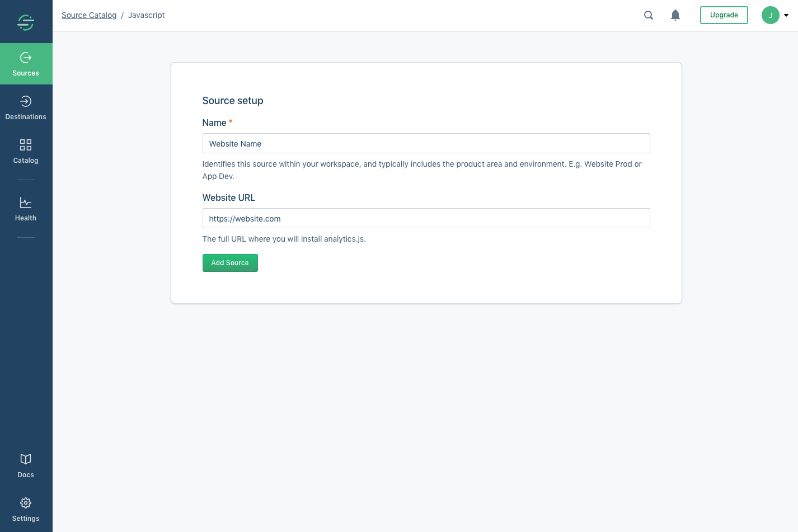Expand the account dropdown arrow
Viewport: 798px width, 532px height.
click(x=786, y=15)
